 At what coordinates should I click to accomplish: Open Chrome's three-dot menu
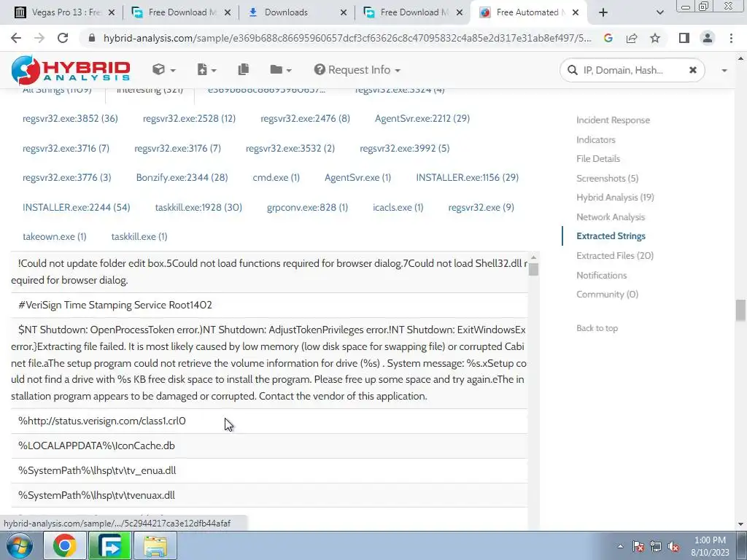click(x=731, y=38)
